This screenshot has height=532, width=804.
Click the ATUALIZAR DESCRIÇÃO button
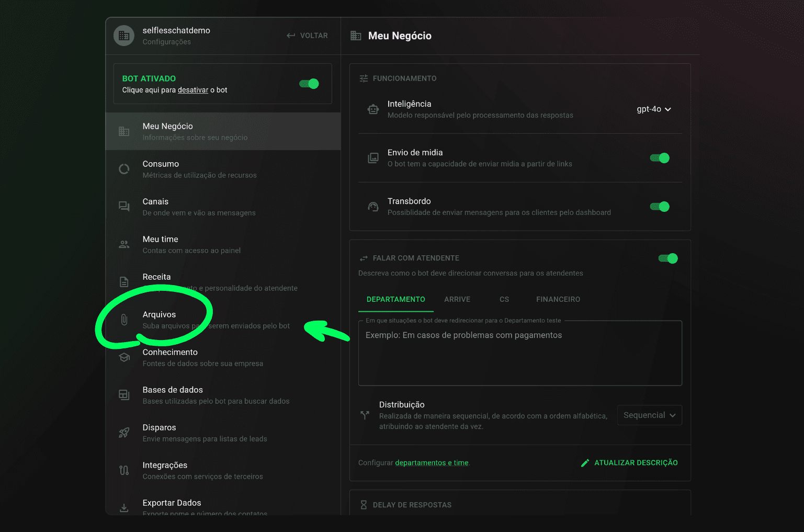629,463
